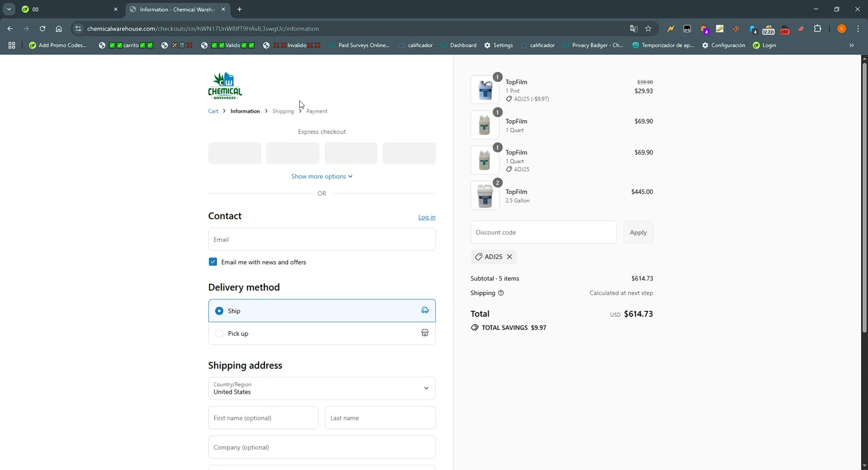Open the Add Promo Codes bookmark
This screenshot has width=868, height=470.
coord(57,45)
